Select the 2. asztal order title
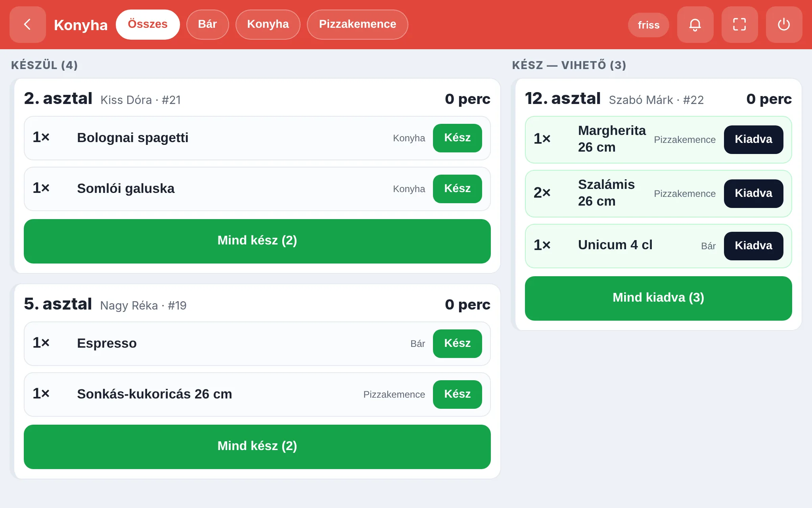 click(58, 98)
